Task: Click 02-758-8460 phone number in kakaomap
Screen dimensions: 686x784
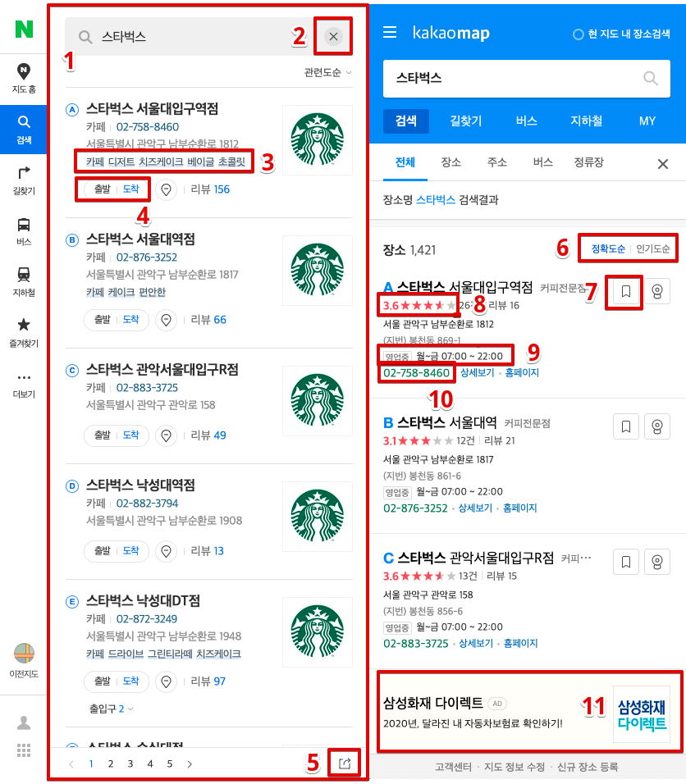Action: 416,373
